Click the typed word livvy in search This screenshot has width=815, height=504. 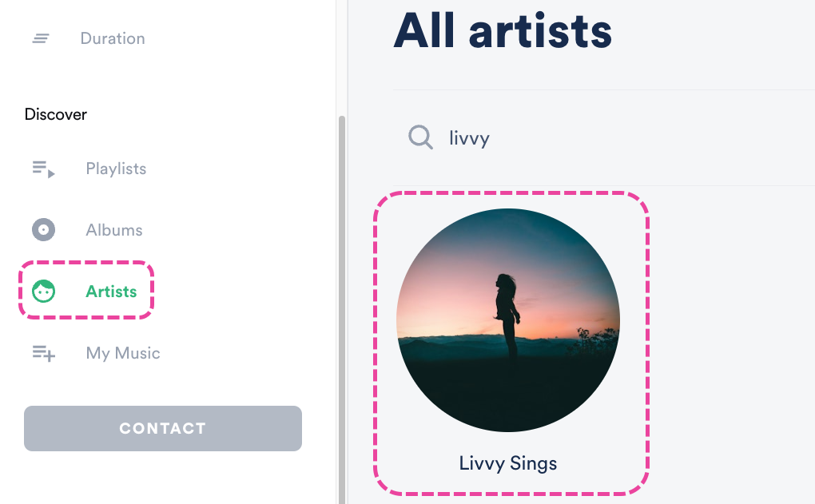click(x=469, y=138)
